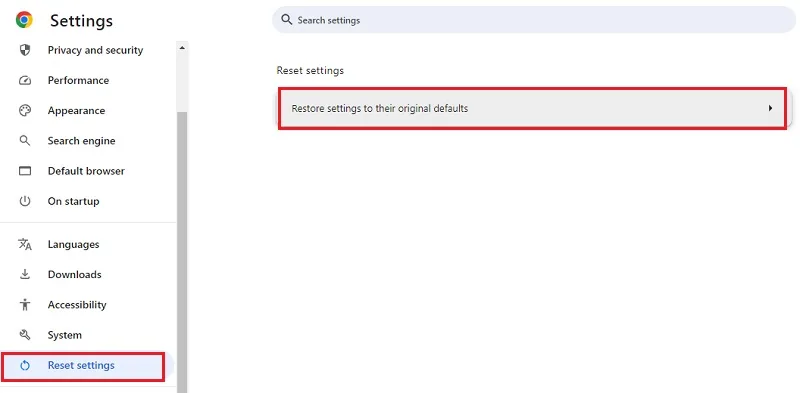Click inside the Search settings field
800x393 pixels.
(x=534, y=20)
